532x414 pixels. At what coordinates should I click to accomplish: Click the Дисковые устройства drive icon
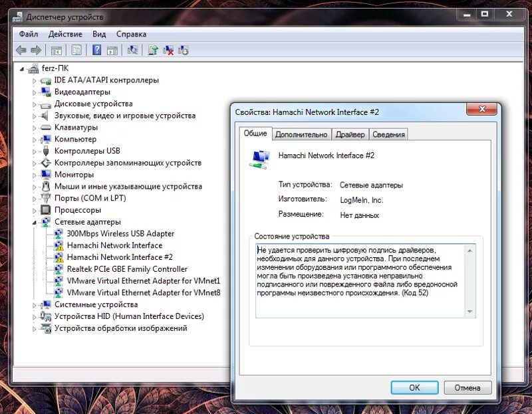click(x=45, y=104)
